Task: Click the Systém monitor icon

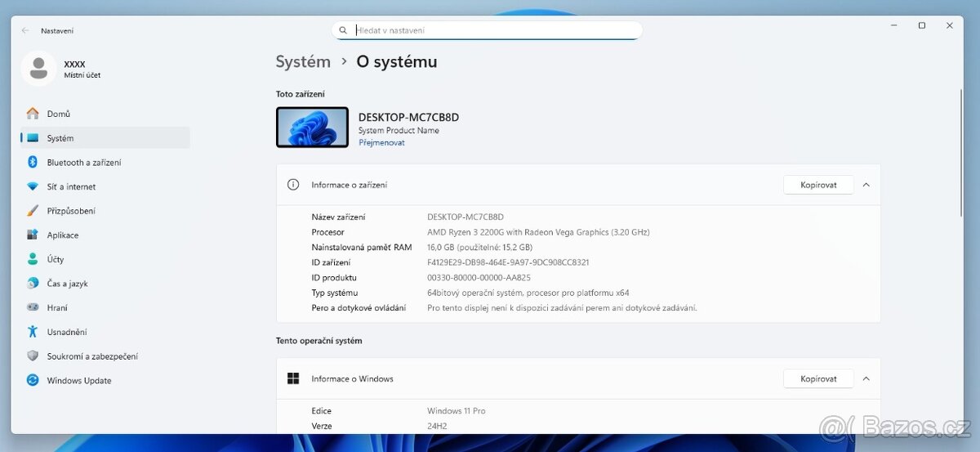Action: point(33,138)
